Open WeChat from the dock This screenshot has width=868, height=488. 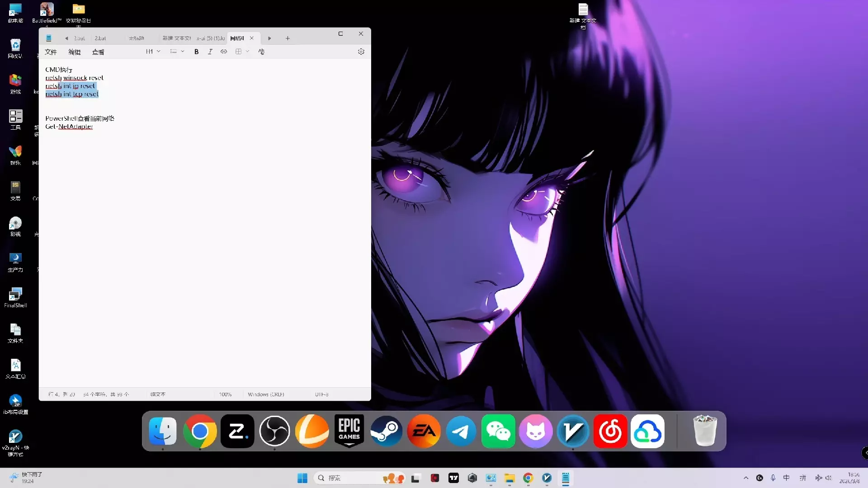pos(498,431)
